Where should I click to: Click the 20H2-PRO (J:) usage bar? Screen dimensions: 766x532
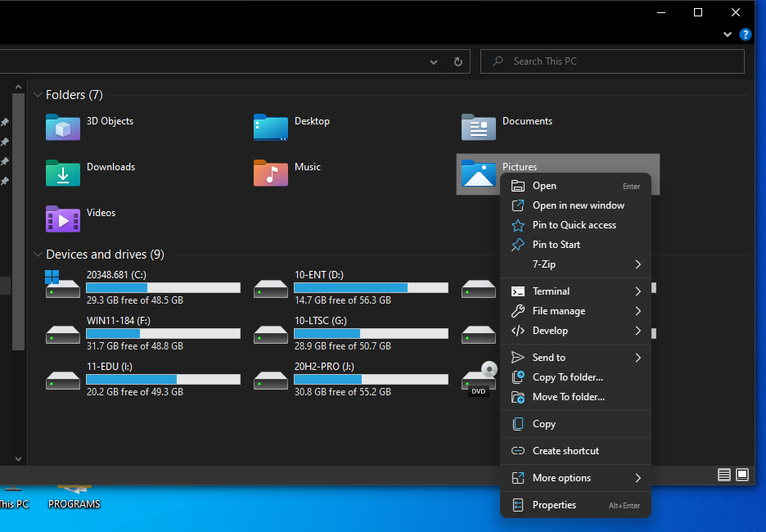372,380
